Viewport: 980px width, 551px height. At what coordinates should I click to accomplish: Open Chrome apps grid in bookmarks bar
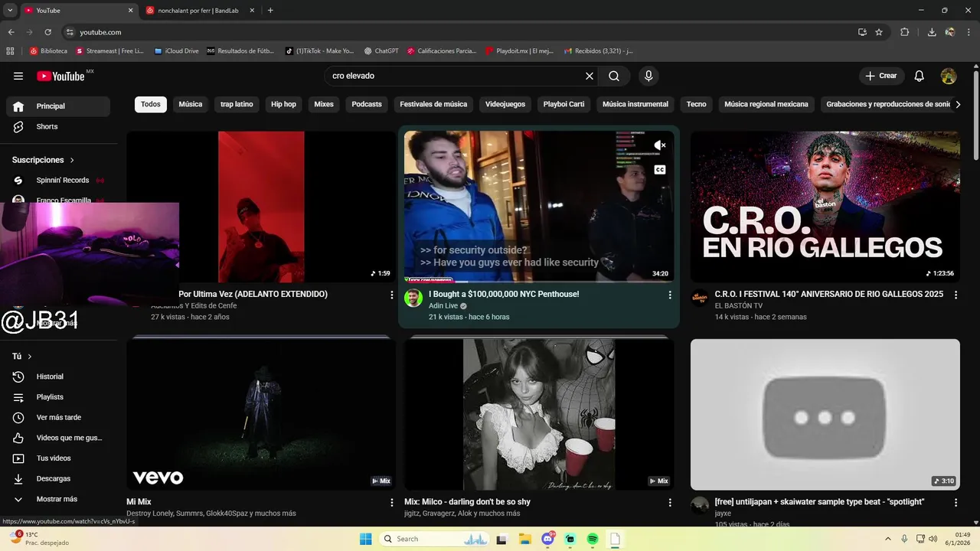pyautogui.click(x=10, y=51)
